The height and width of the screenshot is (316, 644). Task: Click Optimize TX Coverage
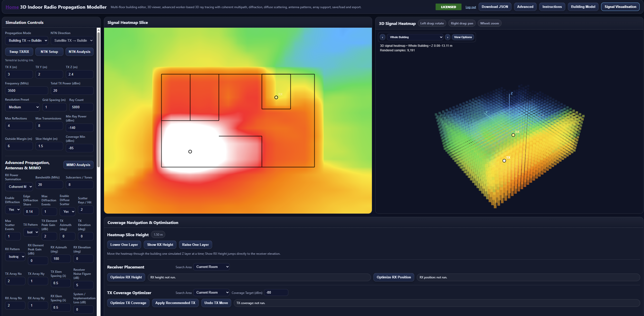(x=128, y=303)
